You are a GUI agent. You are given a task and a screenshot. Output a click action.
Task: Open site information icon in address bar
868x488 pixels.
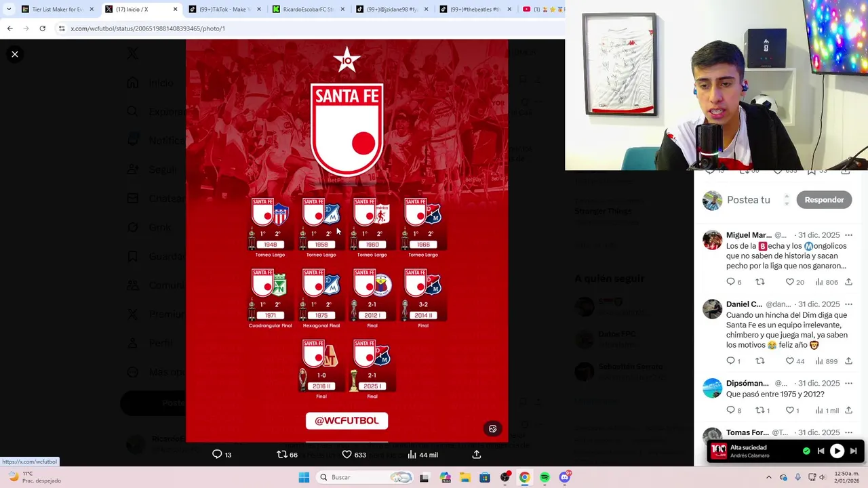[x=62, y=28]
